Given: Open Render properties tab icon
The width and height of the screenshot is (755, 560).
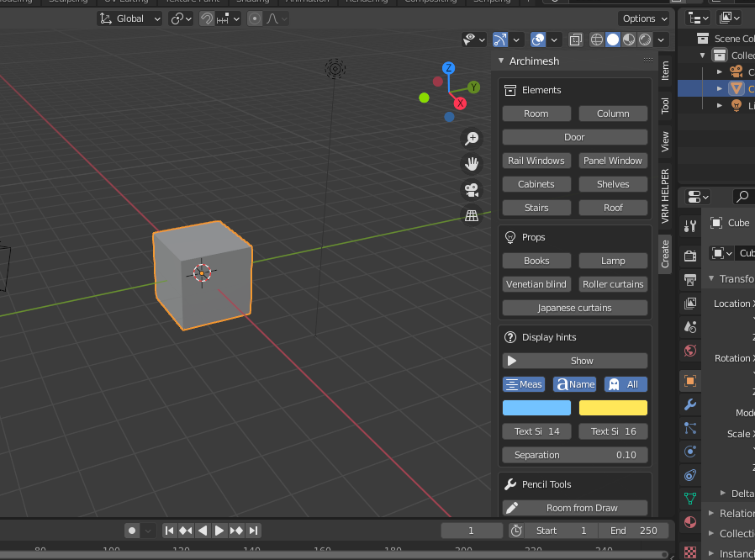Looking at the screenshot, I should click(x=690, y=256).
